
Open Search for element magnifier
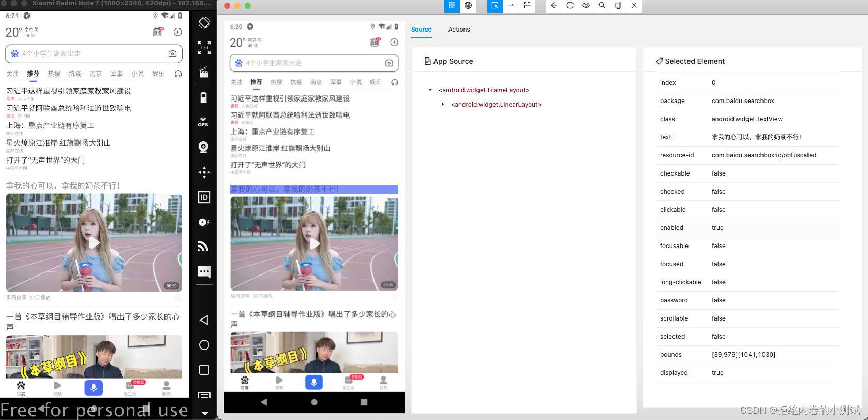[602, 5]
